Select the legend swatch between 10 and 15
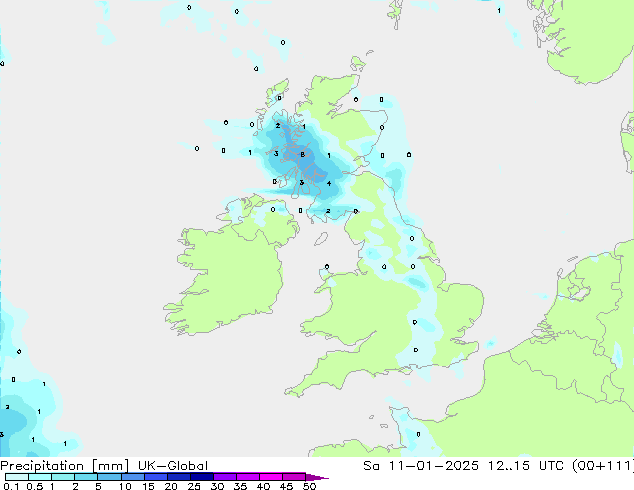This screenshot has height=490, width=634. pos(133,477)
